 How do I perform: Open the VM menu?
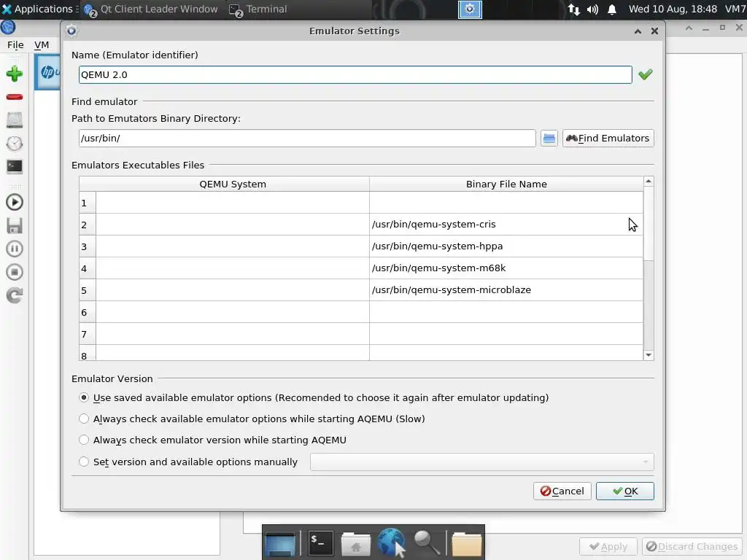click(42, 44)
